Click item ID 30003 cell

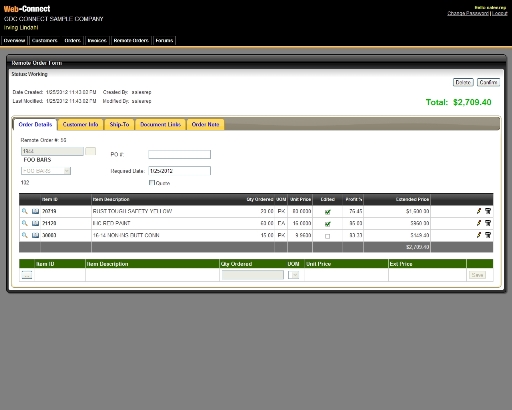49,235
